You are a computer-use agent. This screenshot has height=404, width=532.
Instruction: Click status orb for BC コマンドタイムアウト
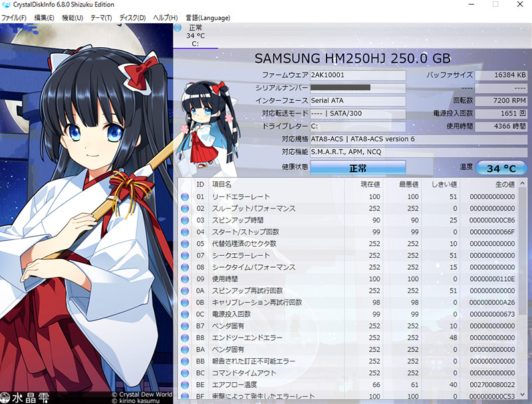coord(185,373)
